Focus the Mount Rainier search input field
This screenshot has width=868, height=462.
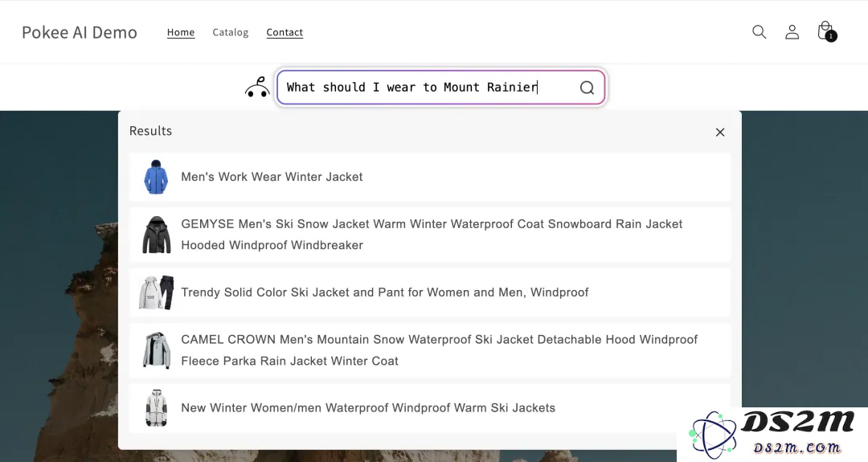click(x=440, y=88)
